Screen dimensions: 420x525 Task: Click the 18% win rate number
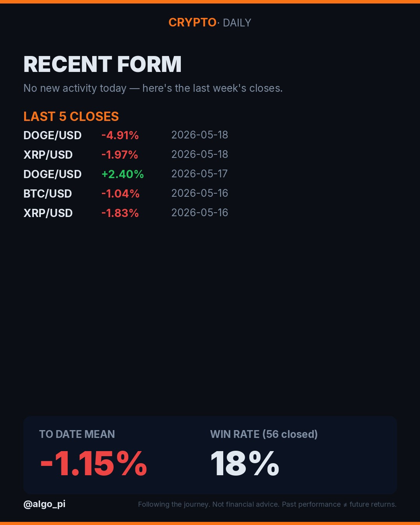pyautogui.click(x=245, y=464)
